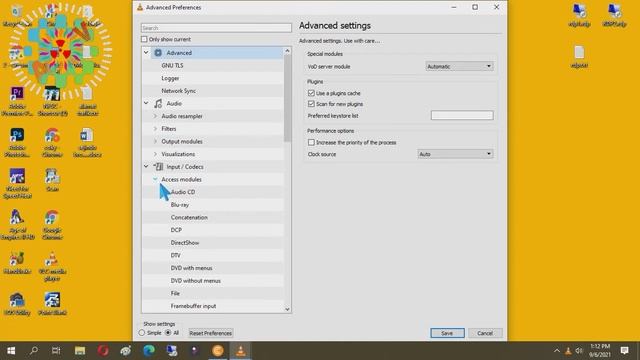
Task: Open HandBrake desktop shortcut
Action: (x=17, y=263)
